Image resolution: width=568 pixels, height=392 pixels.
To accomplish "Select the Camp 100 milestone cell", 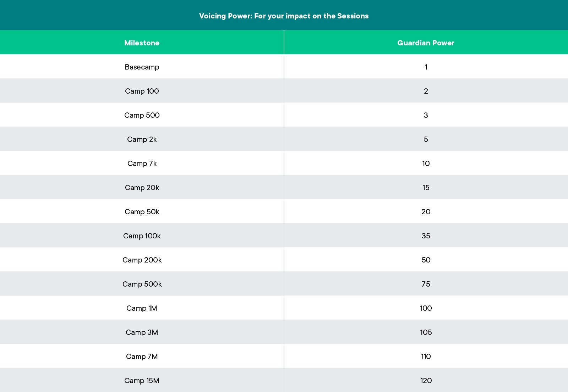I will [142, 91].
